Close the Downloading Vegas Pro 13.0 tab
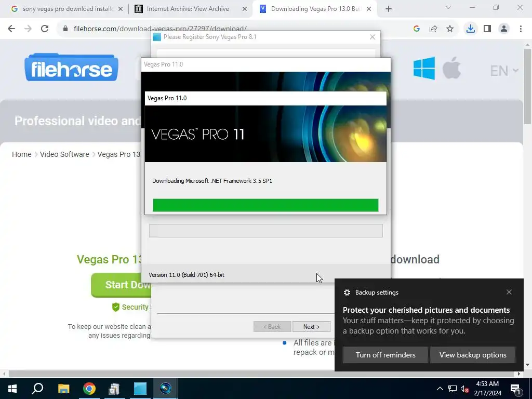Viewport: 532px width, 399px height. 369,9
